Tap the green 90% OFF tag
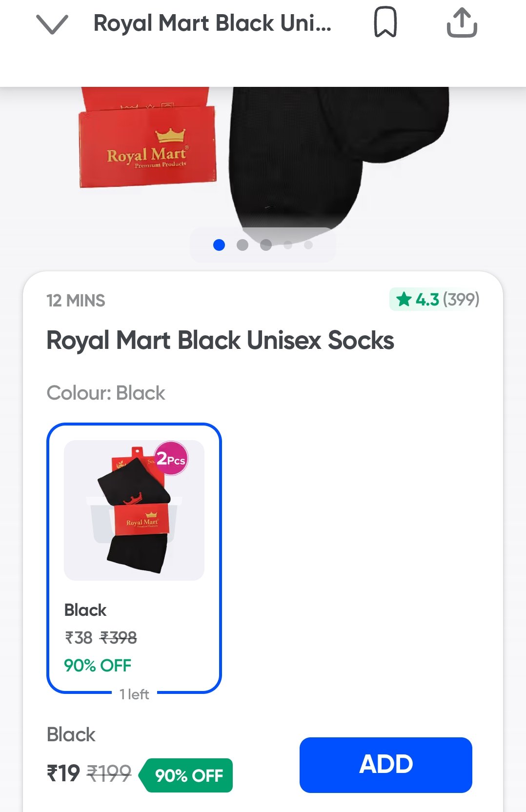Viewport: 526px width, 812px height. point(186,775)
